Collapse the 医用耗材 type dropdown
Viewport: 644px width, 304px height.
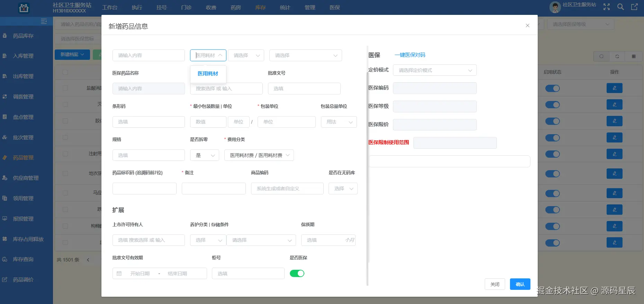pyautogui.click(x=208, y=55)
